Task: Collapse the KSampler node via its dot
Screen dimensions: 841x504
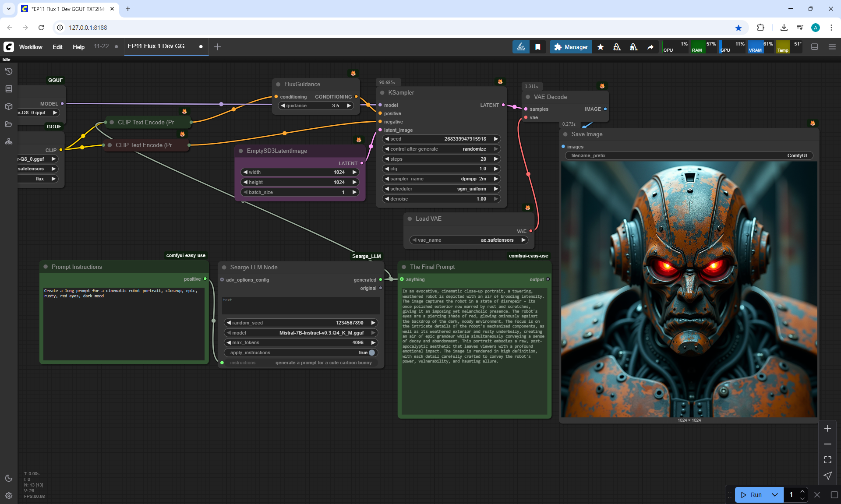Action: coord(382,93)
